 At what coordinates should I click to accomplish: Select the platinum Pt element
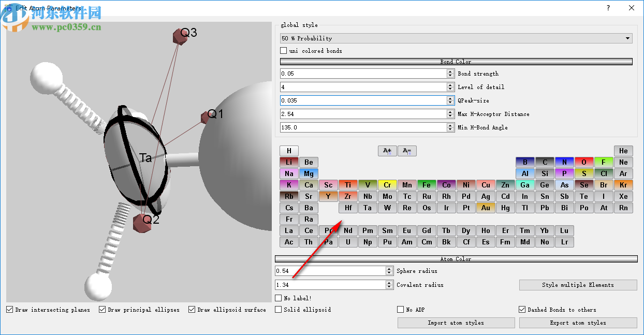click(466, 208)
